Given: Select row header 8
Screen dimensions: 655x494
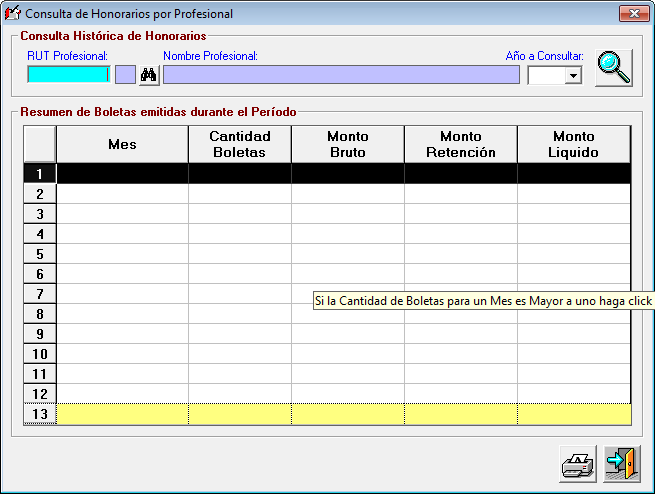Looking at the screenshot, I should point(40,314).
